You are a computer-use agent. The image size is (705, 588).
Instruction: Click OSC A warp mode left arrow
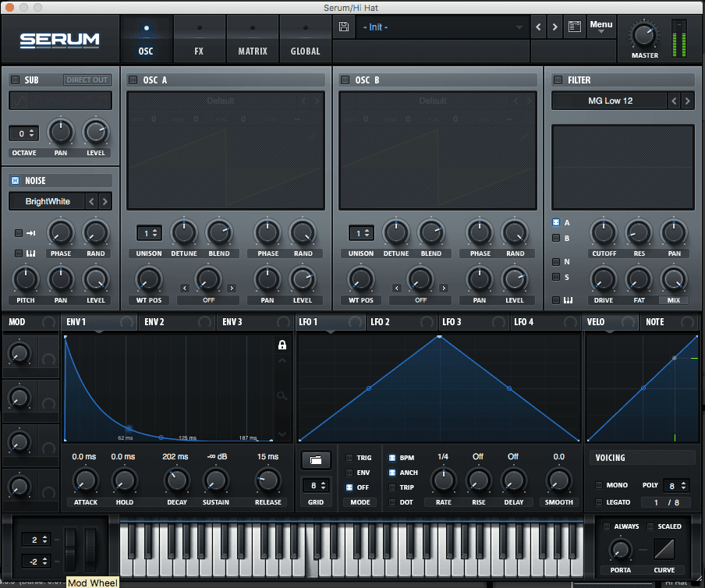coord(184,289)
